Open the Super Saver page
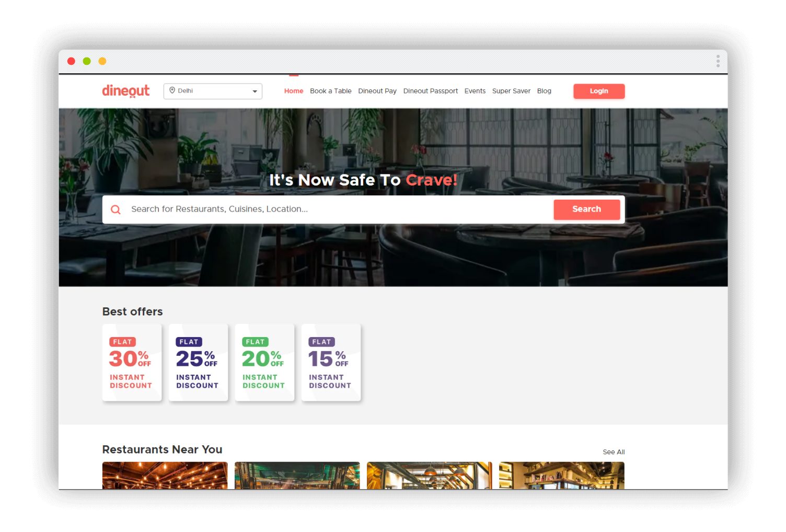 coord(511,91)
